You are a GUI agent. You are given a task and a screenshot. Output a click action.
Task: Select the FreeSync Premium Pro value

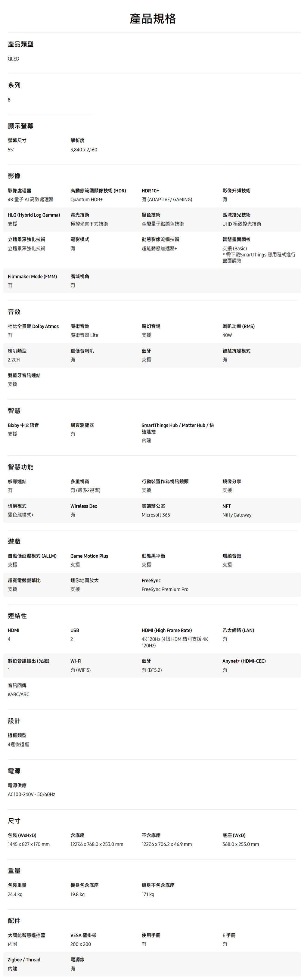[x=165, y=589]
